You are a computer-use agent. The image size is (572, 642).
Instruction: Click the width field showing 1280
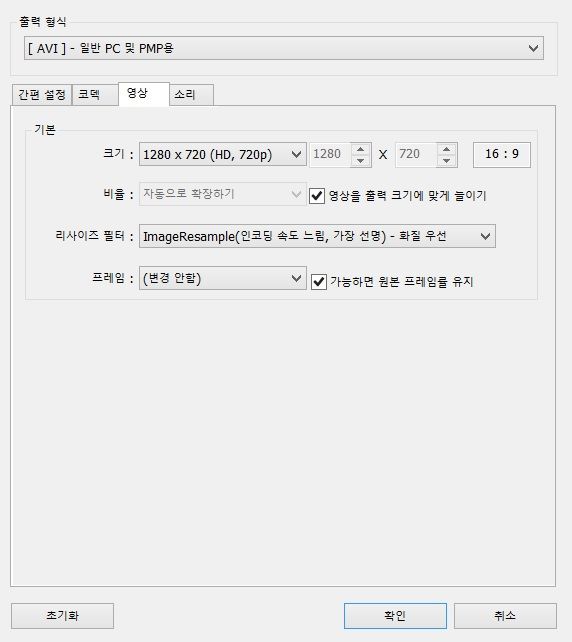click(x=330, y=155)
